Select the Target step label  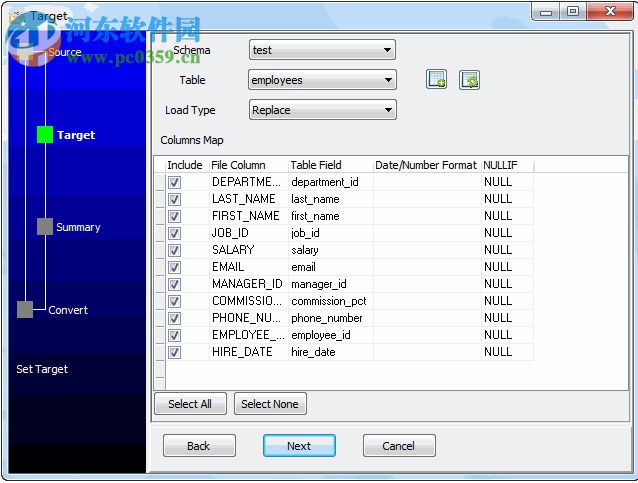[x=76, y=135]
